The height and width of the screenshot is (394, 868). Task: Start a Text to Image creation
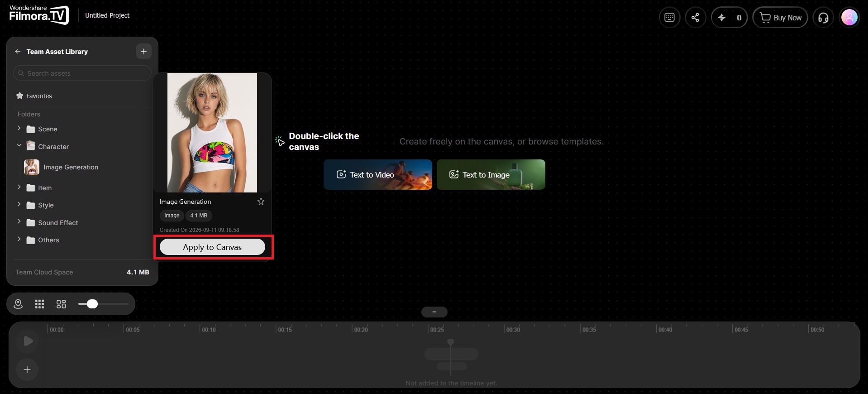coord(491,174)
